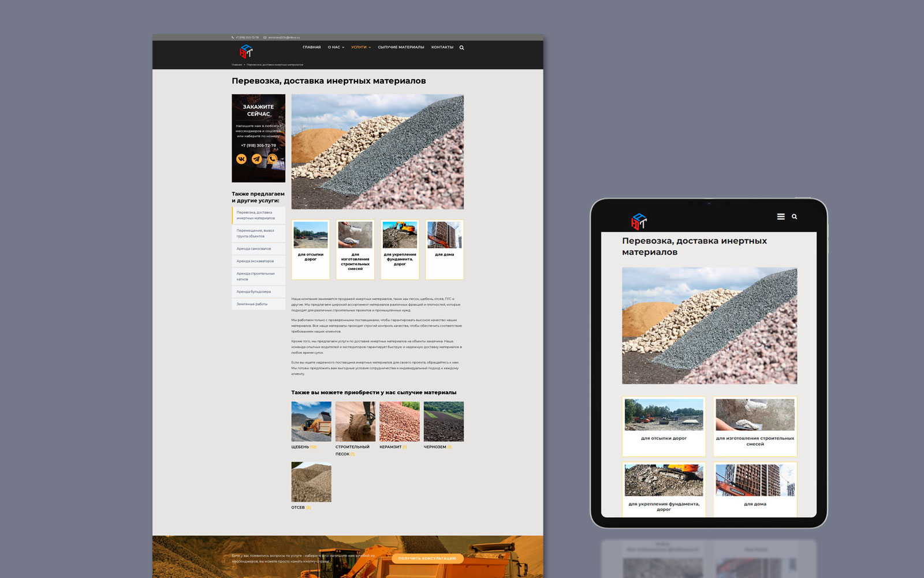Click the tablet page title Перевозка, доставка инертных материалов

(x=695, y=246)
